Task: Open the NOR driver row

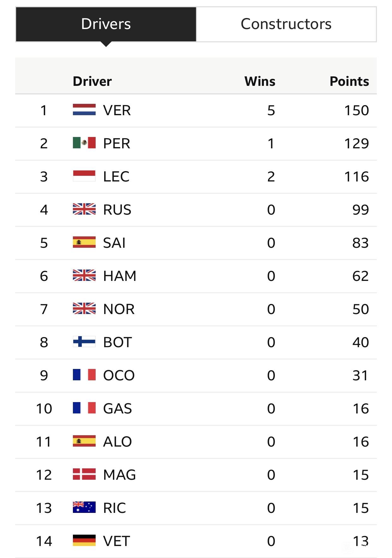Action: [196, 309]
